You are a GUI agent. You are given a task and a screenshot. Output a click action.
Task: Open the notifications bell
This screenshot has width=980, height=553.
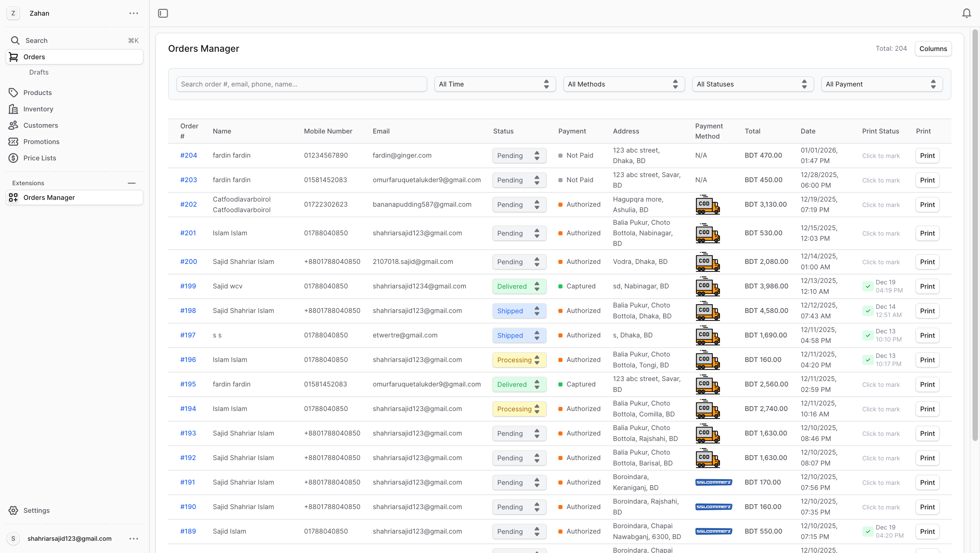tap(966, 13)
